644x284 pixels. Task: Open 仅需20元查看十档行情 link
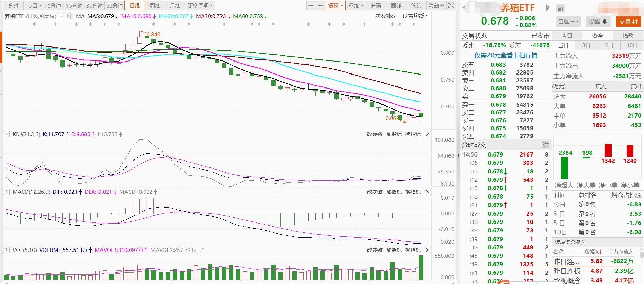click(506, 55)
